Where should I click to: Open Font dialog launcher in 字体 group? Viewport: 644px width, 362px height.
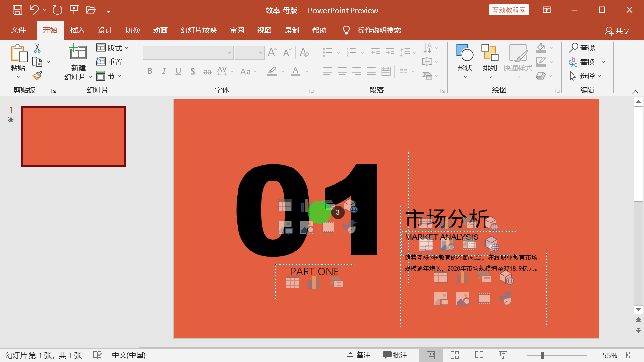tap(311, 91)
